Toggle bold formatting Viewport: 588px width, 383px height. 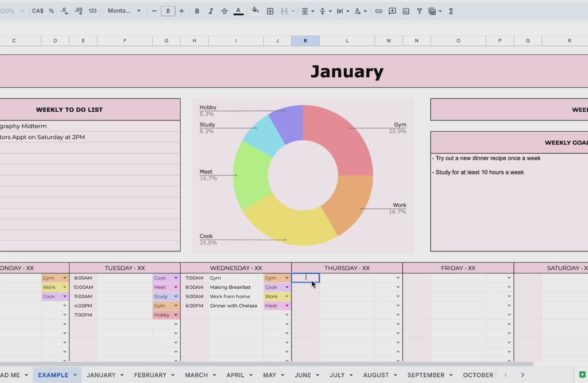[197, 11]
